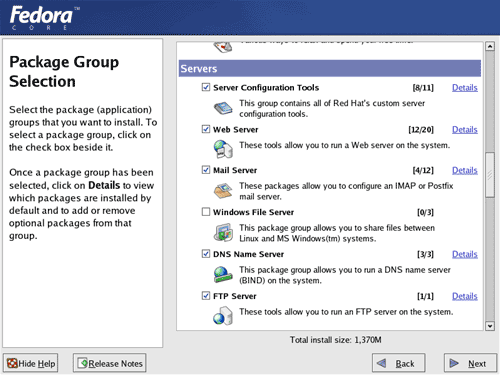Click the partially visible games group icon
This screenshot has width=500, height=375.
(223, 47)
